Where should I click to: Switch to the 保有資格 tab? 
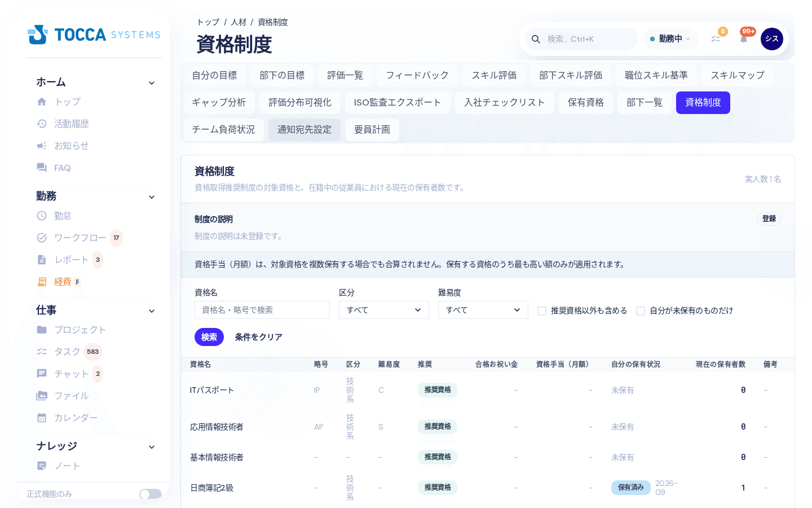586,103
